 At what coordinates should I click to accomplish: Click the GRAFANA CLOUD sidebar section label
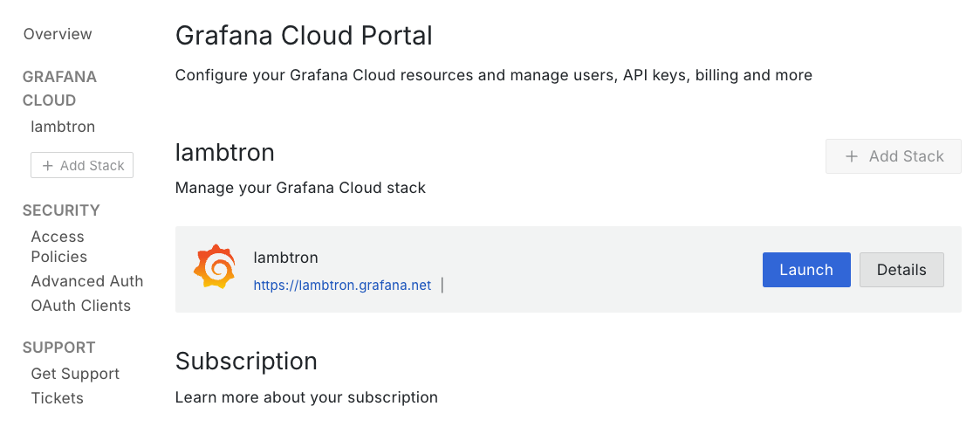[x=59, y=88]
